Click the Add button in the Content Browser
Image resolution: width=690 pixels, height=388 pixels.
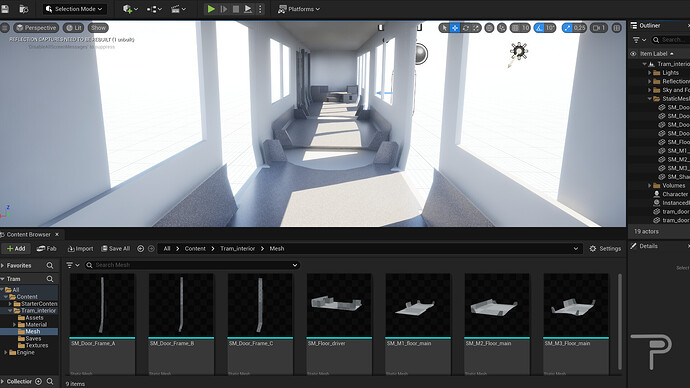[16, 249]
